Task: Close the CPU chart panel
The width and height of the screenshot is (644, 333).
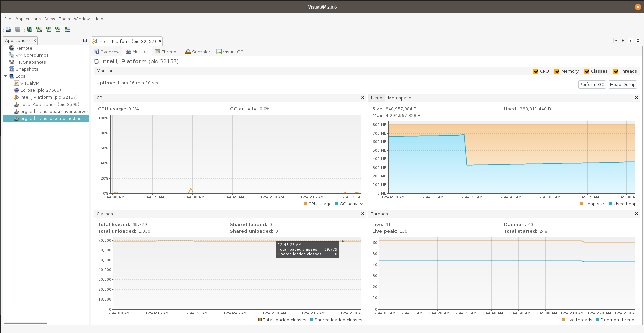Action: 362,98
